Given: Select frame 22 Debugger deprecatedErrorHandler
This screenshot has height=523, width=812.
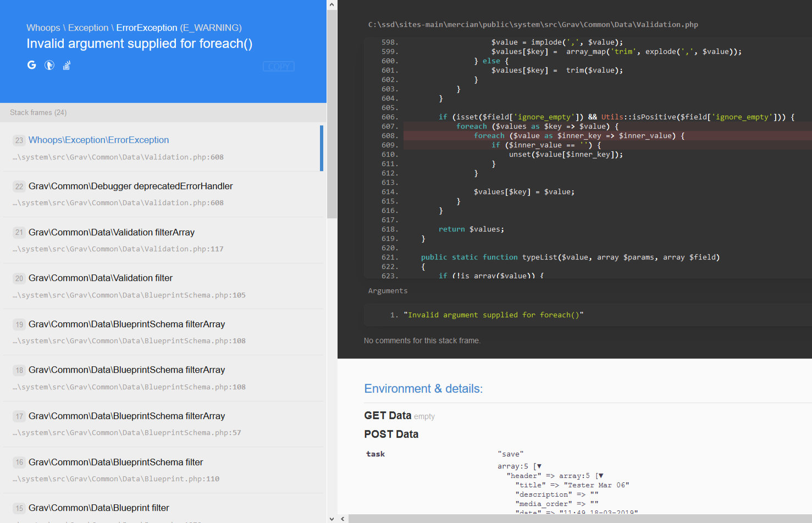Looking at the screenshot, I should (163, 194).
